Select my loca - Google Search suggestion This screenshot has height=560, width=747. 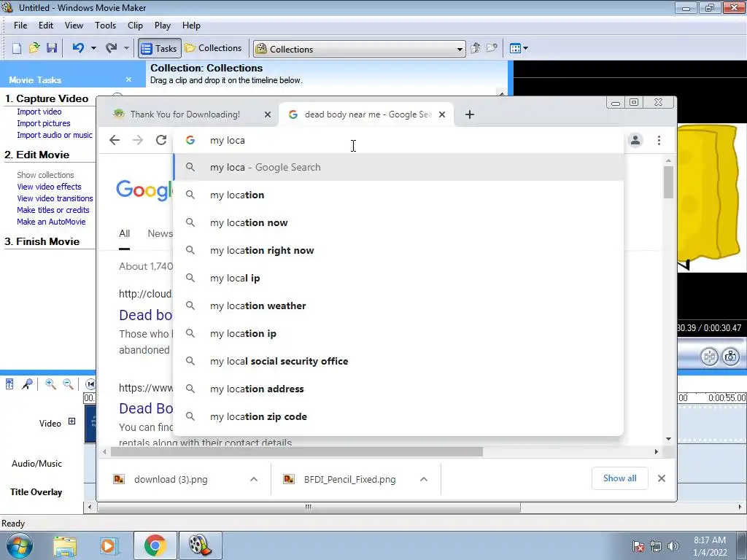pyautogui.click(x=398, y=168)
